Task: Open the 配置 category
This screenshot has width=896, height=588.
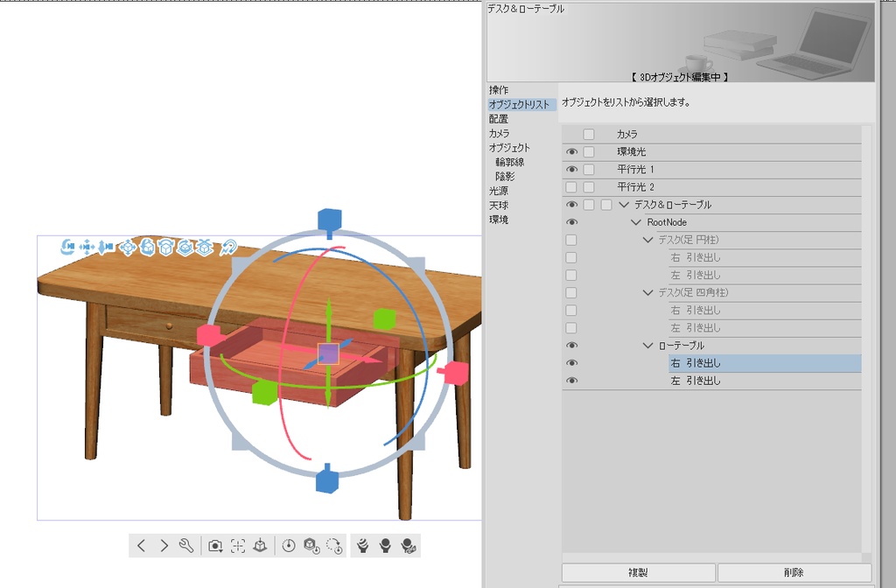Action: pyautogui.click(x=499, y=119)
